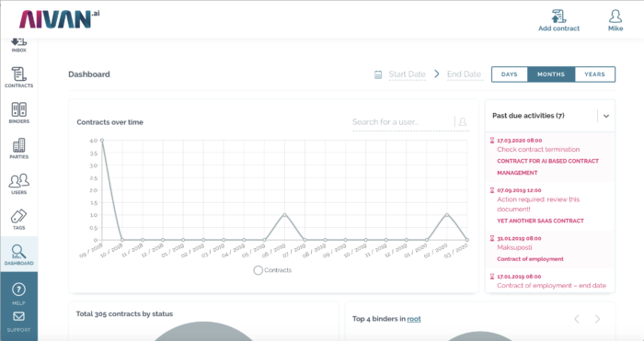644x341 pixels.
Task: Click the Start Date field
Action: click(407, 74)
